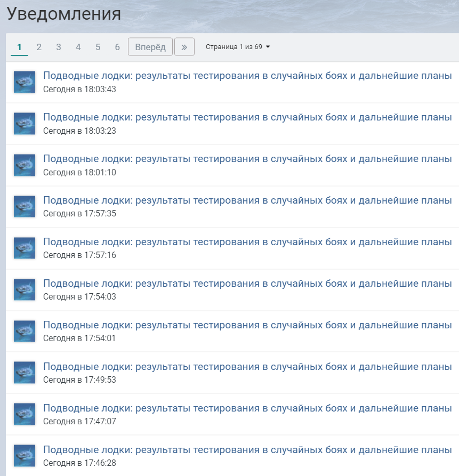The width and height of the screenshot is (459, 476).
Task: Switch to page 4 in pagination
Action: pos(78,47)
